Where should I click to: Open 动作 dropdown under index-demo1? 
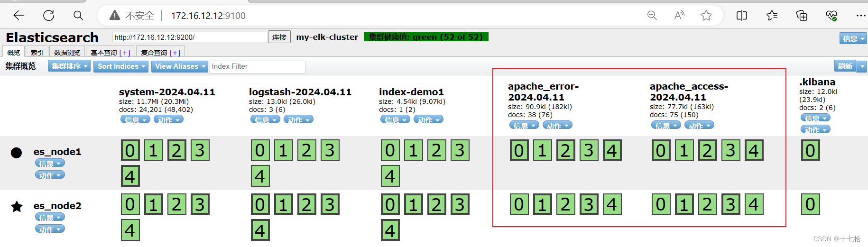click(428, 119)
